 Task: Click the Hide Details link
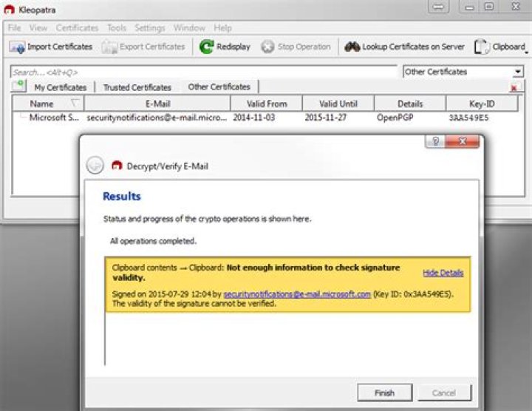(x=443, y=273)
